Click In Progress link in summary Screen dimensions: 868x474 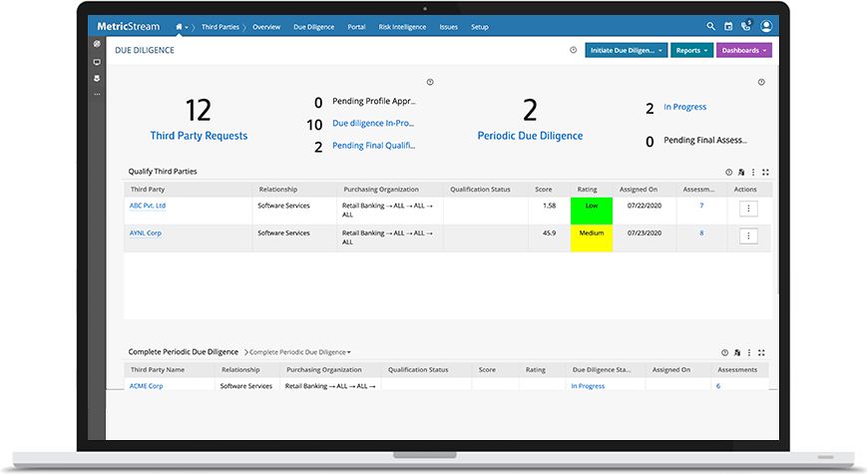click(x=684, y=107)
